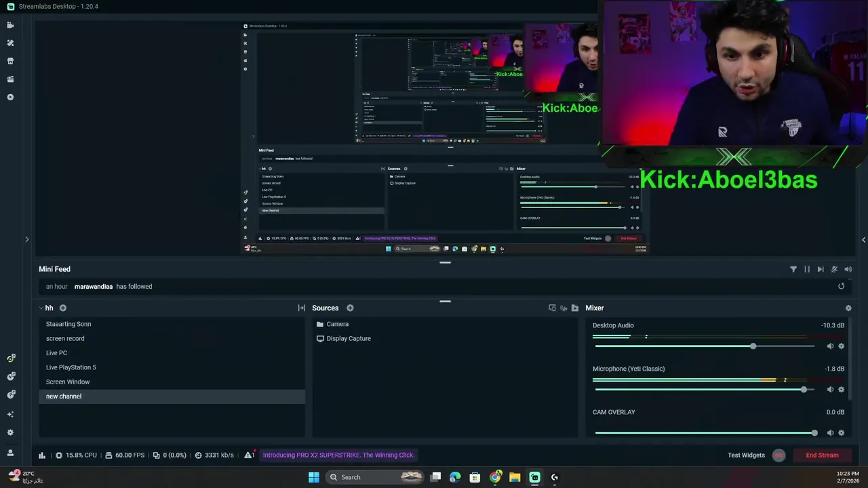The height and width of the screenshot is (488, 868).
Task: Select the screen record scene
Action: coord(172,338)
